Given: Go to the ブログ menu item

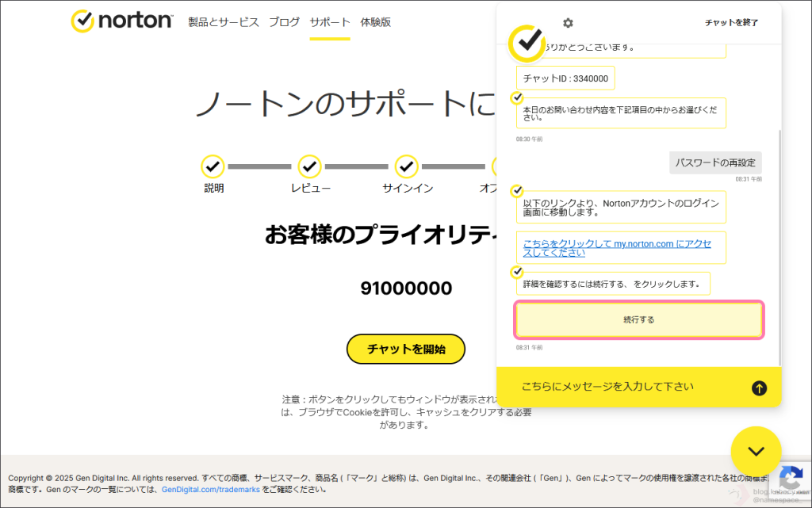Looking at the screenshot, I should click(284, 22).
